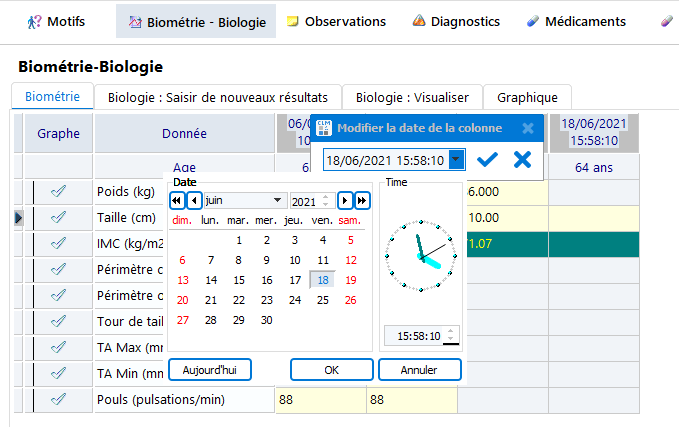Jump to next year in calendar

point(362,200)
